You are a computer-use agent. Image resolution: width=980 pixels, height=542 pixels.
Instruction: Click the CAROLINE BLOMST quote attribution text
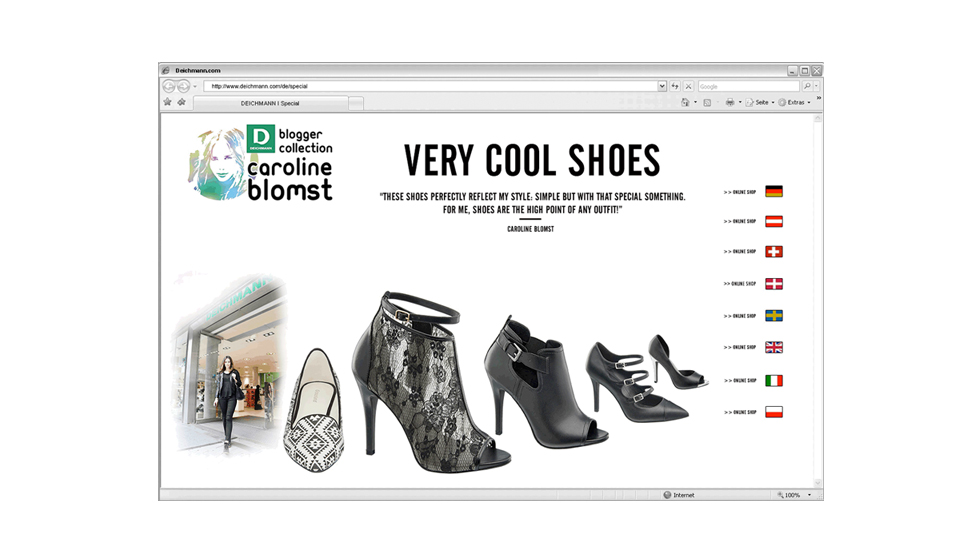click(530, 229)
